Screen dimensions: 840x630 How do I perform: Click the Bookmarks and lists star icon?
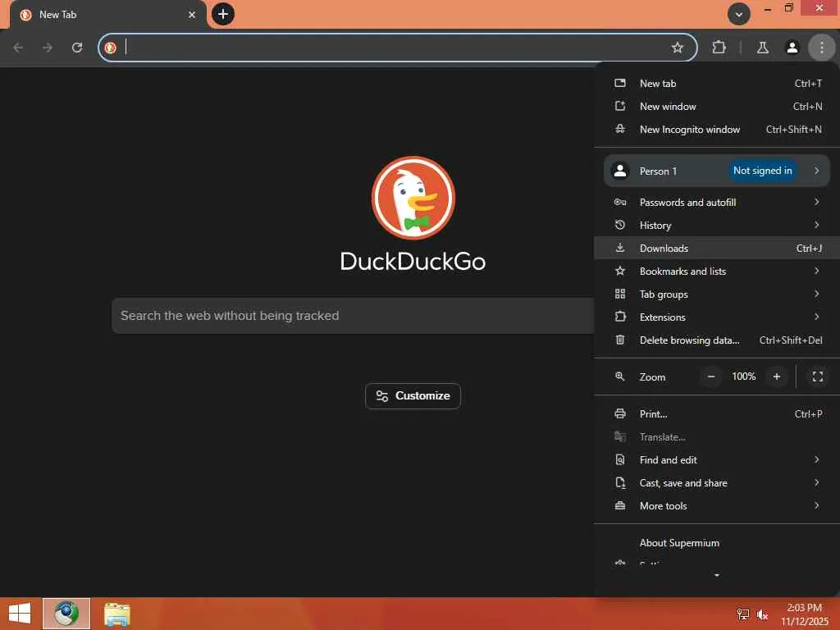pyautogui.click(x=620, y=271)
